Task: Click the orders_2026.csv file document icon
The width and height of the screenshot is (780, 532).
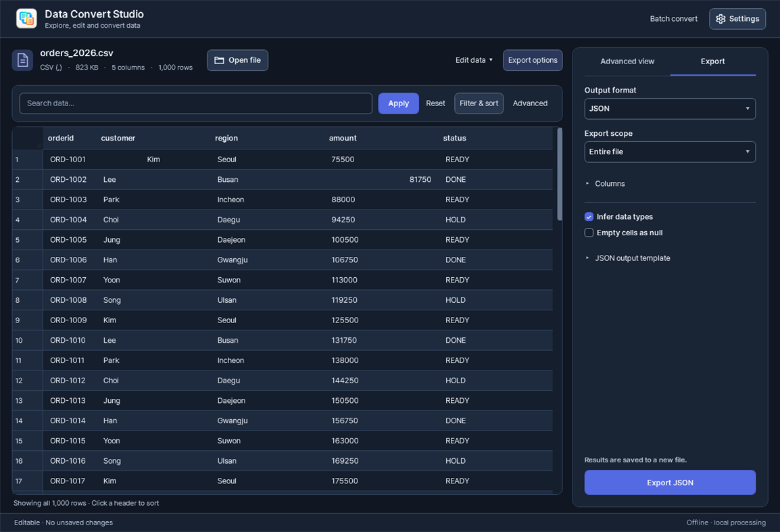Action: 22,60
